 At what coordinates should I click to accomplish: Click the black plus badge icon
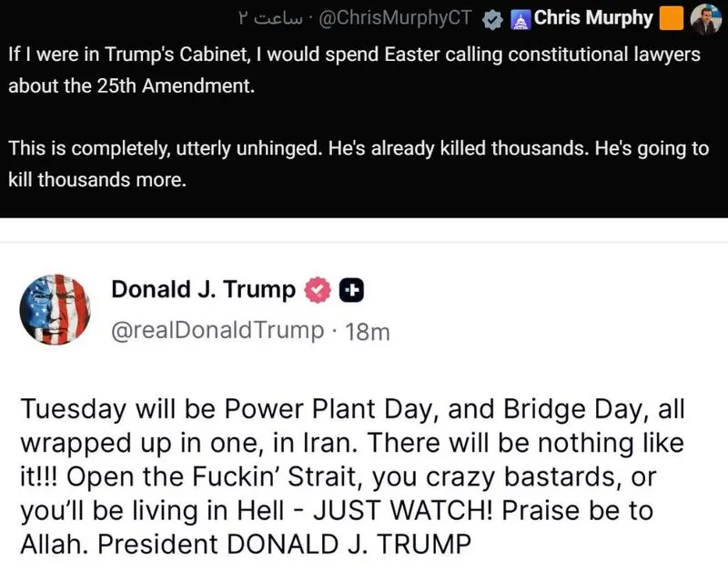pos(351,291)
